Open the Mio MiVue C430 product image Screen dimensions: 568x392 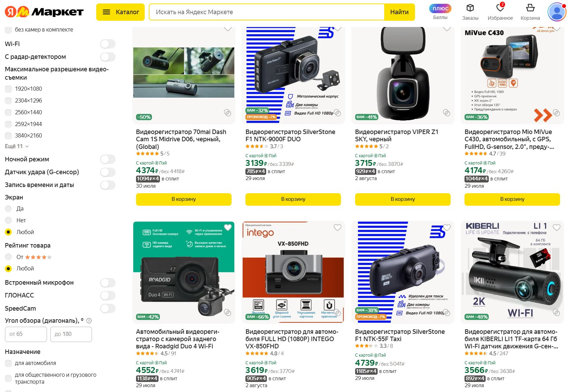pyautogui.click(x=512, y=74)
